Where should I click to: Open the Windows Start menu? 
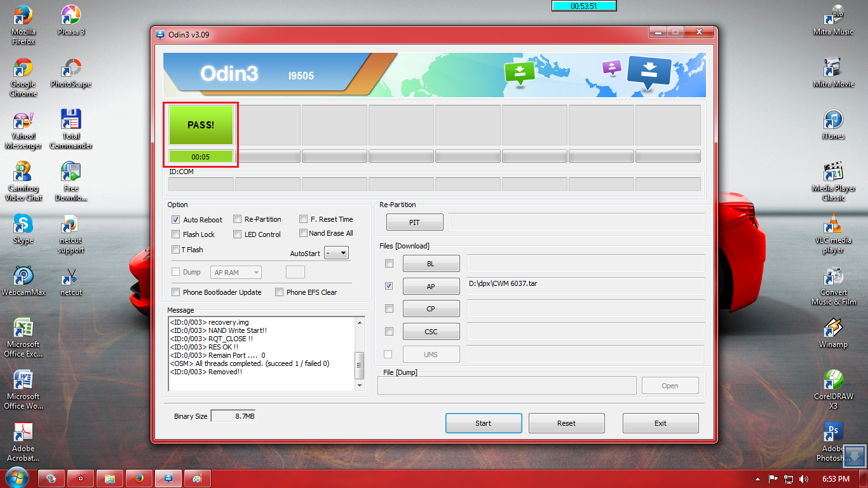pos(17,477)
